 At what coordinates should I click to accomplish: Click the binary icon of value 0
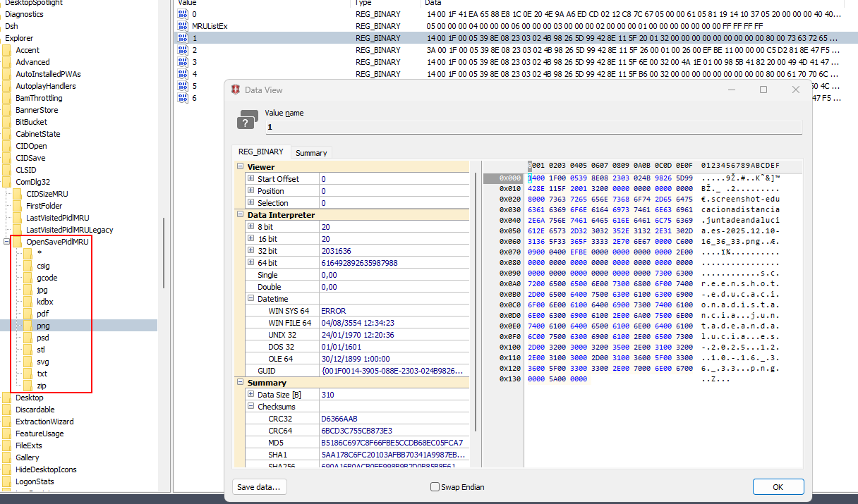pyautogui.click(x=183, y=14)
